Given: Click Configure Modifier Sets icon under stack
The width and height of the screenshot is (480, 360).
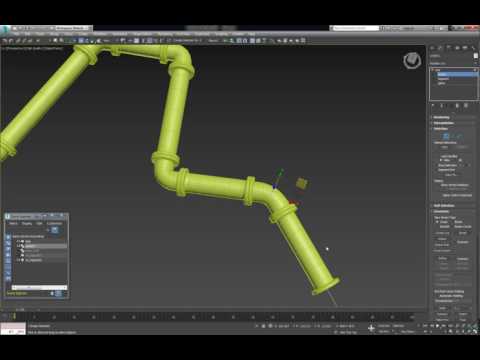Looking at the screenshot, I should click(466, 105).
